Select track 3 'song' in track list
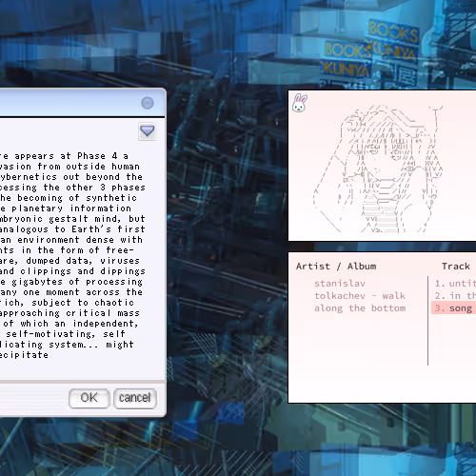Screen dimensions: 476x476 pyautogui.click(x=454, y=308)
